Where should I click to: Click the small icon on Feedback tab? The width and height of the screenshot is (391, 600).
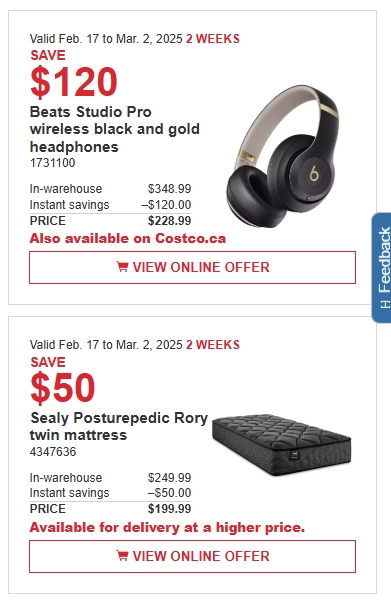(x=385, y=304)
